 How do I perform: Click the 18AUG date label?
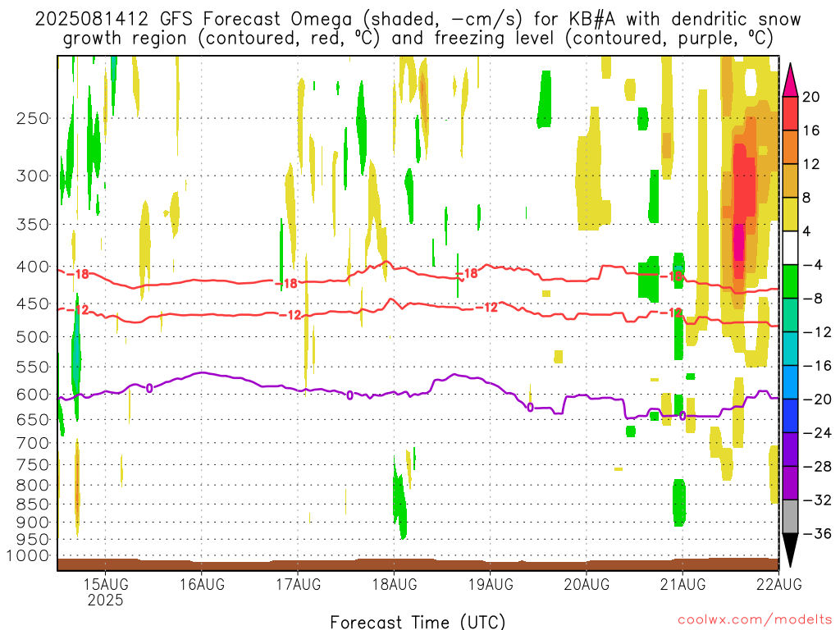tap(395, 584)
